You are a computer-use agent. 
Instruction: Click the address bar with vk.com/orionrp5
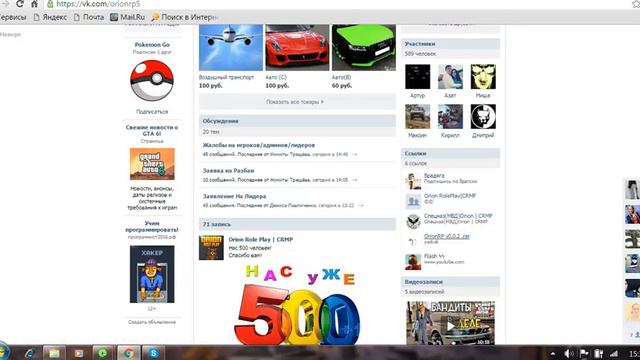98,4
